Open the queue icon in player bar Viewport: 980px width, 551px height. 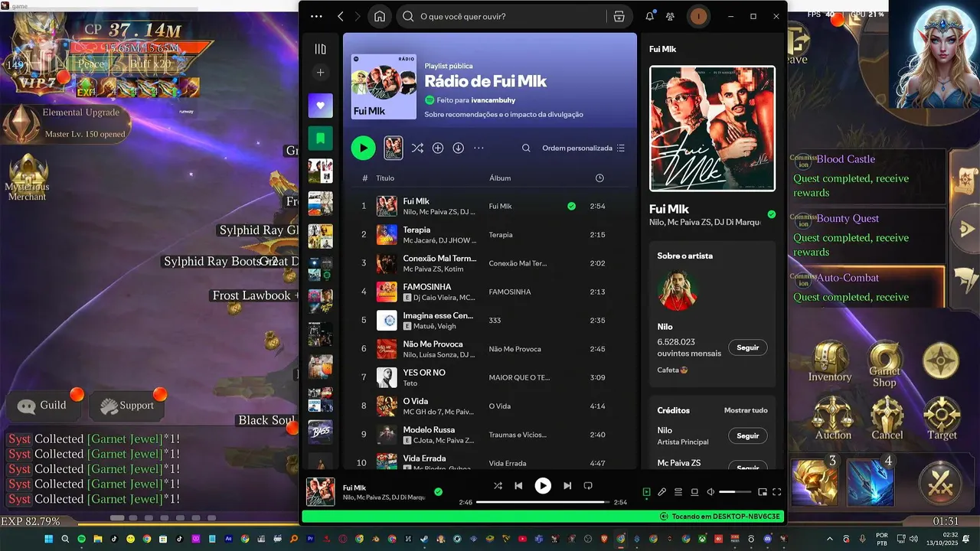(678, 492)
